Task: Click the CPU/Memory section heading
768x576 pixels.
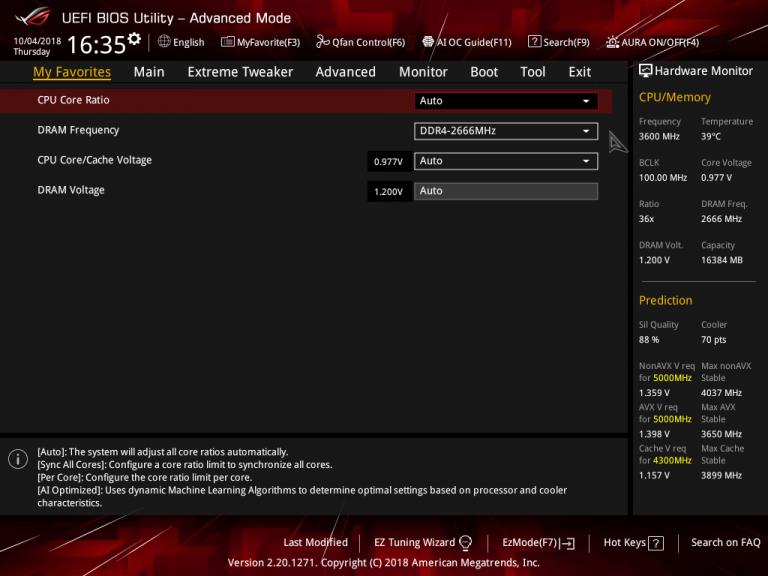Action: pos(674,97)
